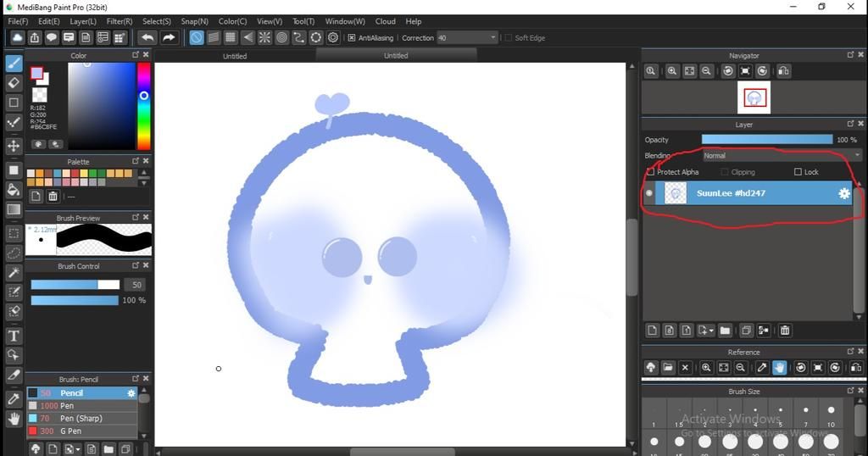The width and height of the screenshot is (868, 456).
Task: Toggle hand tool in Reference panel
Action: point(780,368)
